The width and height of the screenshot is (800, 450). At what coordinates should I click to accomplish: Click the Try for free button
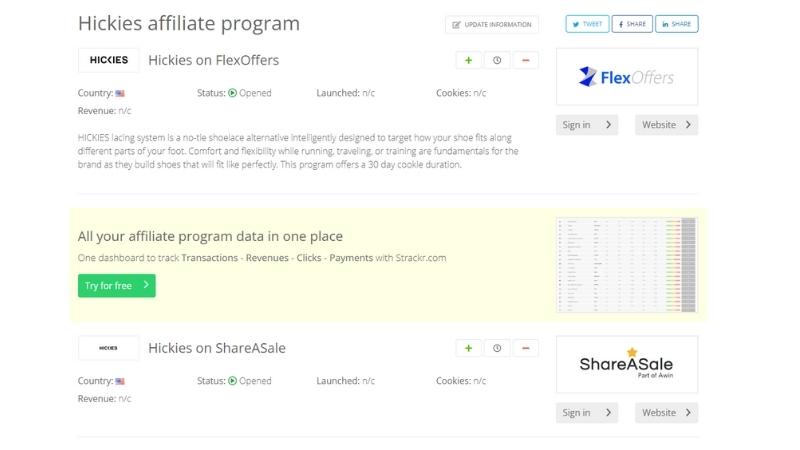(x=117, y=286)
